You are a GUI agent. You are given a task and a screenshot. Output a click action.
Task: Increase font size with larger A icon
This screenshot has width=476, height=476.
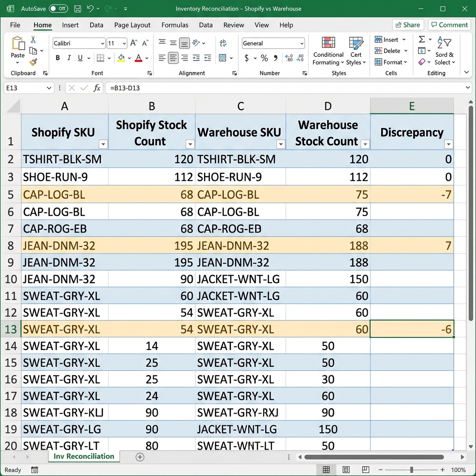(133, 43)
